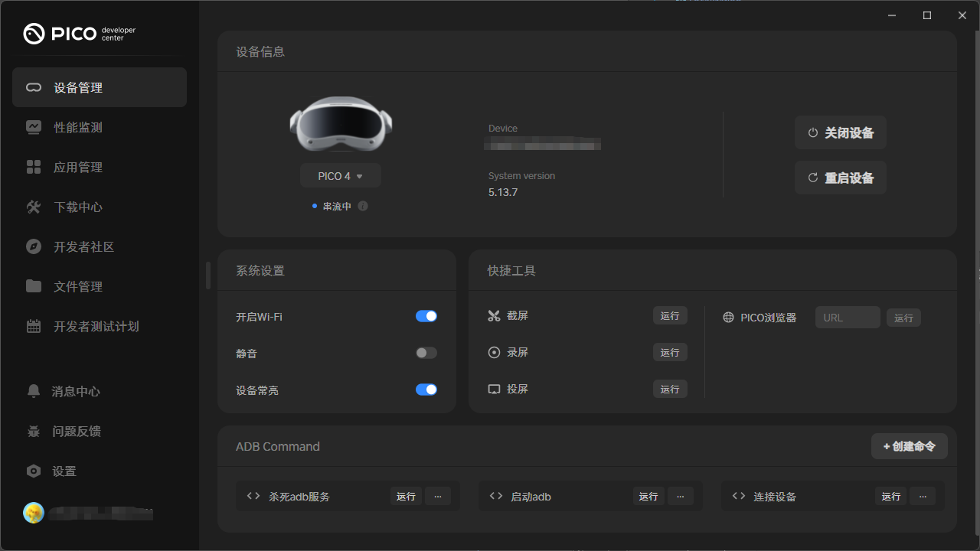Click the code icon beside 连接设备
Image resolution: width=980 pixels, height=551 pixels.
(x=739, y=496)
